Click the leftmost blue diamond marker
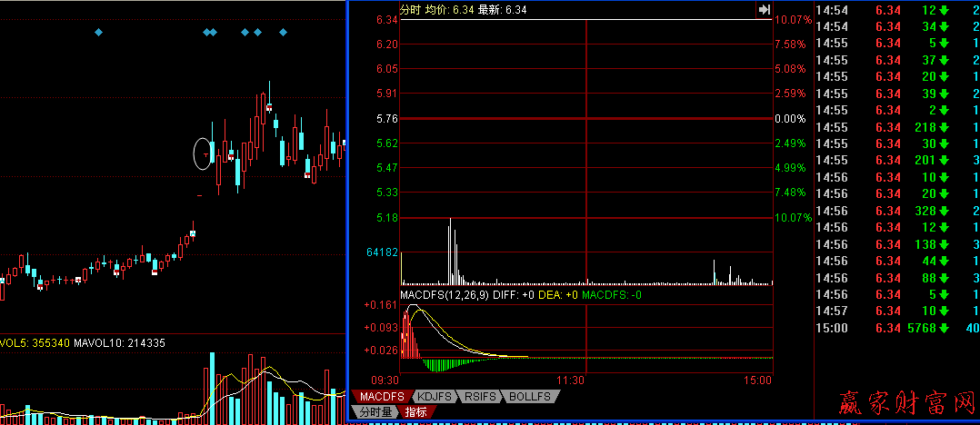Image resolution: width=980 pixels, height=425 pixels. pos(99,33)
